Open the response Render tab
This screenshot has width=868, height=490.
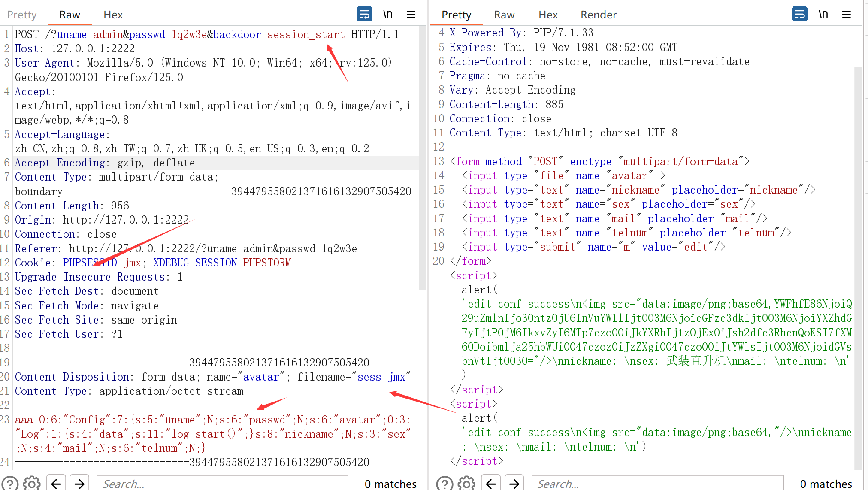tap(598, 15)
